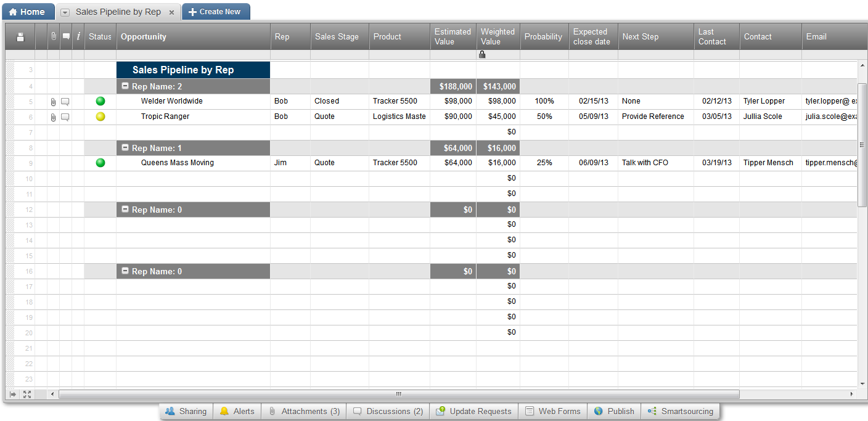Click the Estimated Value column header
Screen dimensions: 868x421
(x=453, y=36)
